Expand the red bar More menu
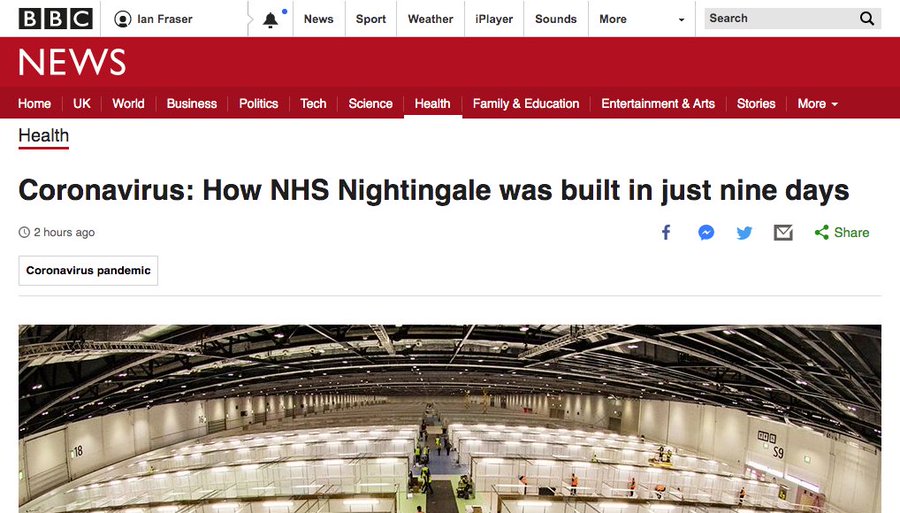This screenshot has width=900, height=513. click(x=817, y=104)
